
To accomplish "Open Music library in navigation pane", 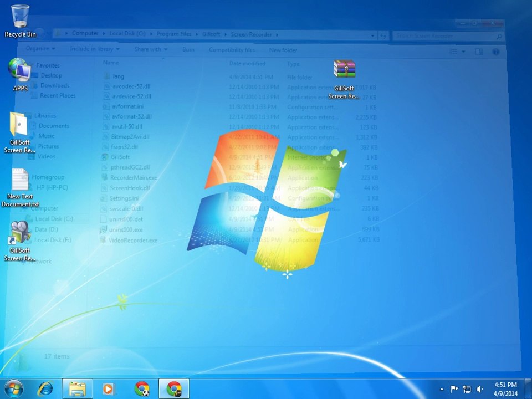I will (46, 136).
